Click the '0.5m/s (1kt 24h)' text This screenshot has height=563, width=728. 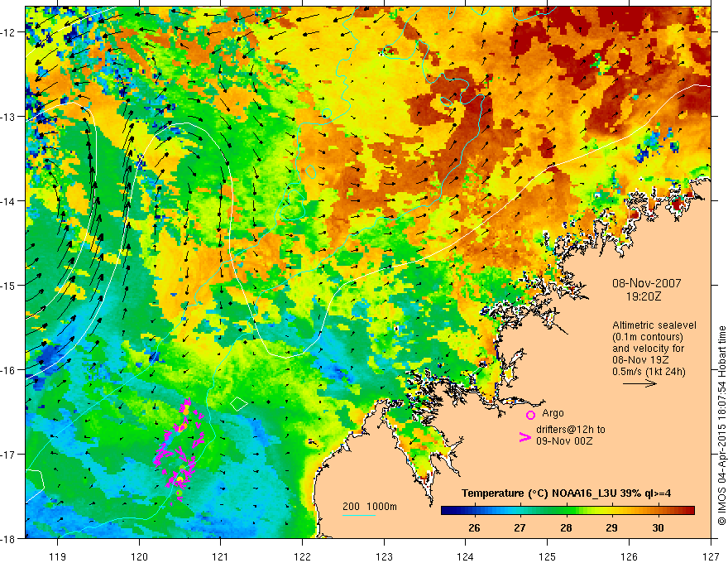point(649,372)
